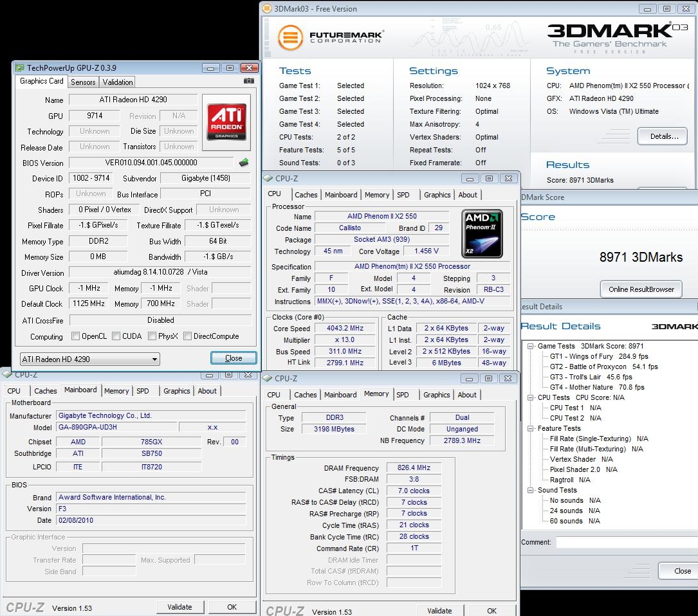
Task: Open the Validation tab in GPU-Z
Action: tap(118, 82)
